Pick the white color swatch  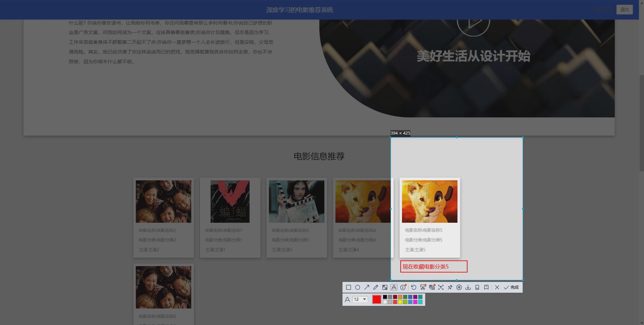point(385,302)
